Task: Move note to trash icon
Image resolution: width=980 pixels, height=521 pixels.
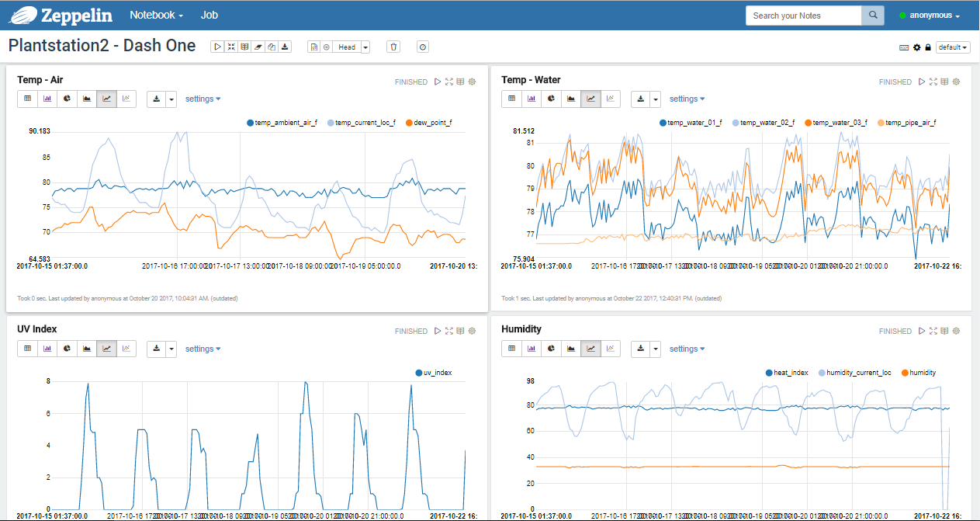Action: point(394,47)
